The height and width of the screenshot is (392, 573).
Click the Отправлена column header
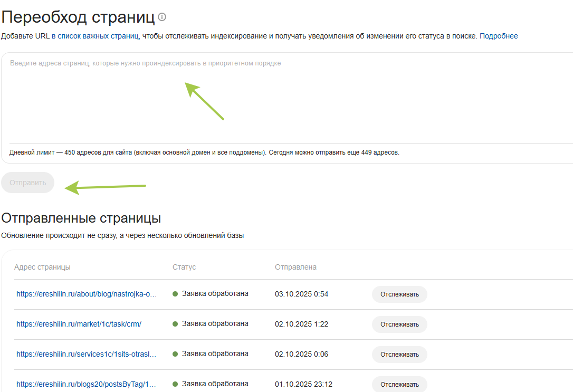tap(295, 267)
